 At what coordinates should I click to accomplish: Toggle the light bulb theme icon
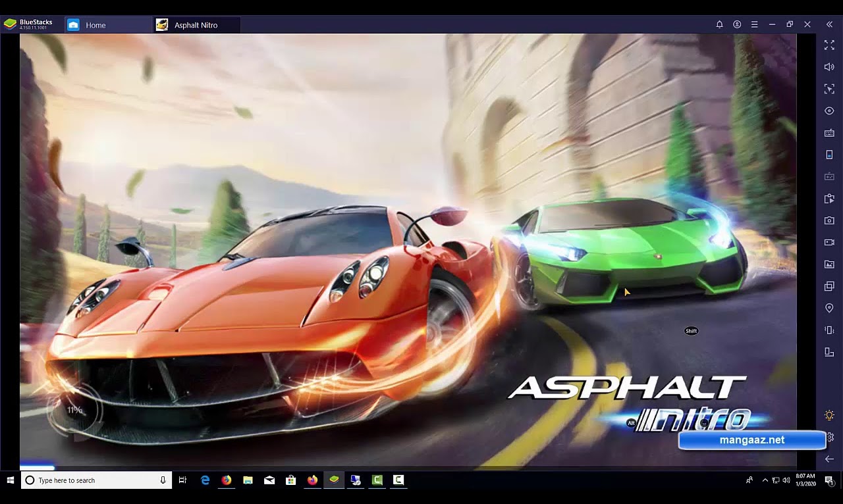(829, 415)
